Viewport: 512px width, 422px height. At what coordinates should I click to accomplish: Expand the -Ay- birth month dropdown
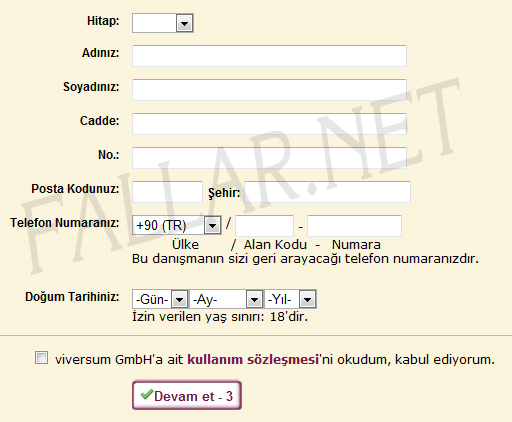226,299
